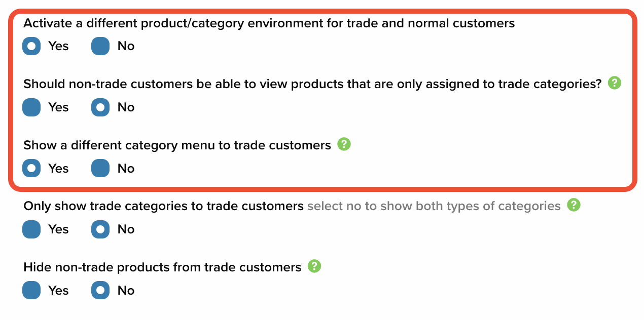The image size is (644, 320).
Task: Choose Yes for non-trade customers viewing trade products
Action: (x=31, y=107)
